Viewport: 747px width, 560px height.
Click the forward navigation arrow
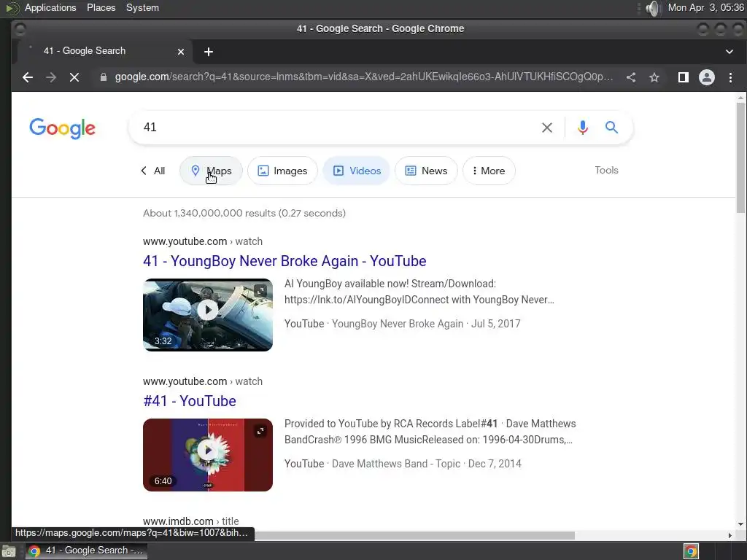pos(51,77)
